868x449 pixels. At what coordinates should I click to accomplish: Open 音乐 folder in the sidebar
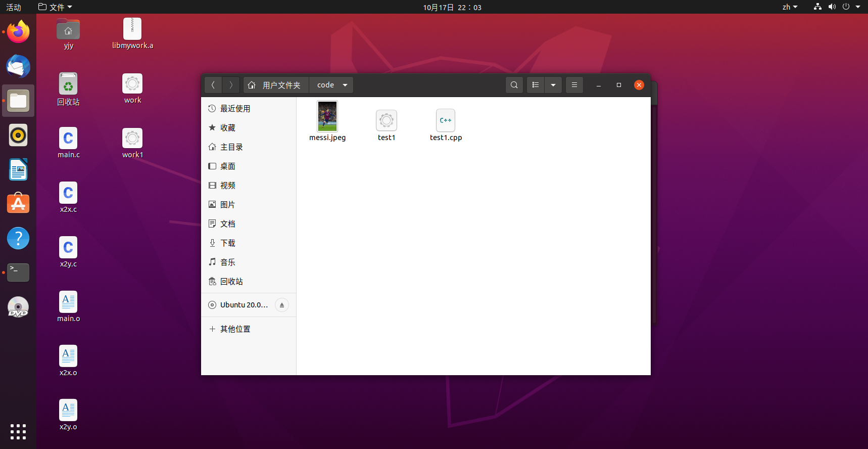coord(249,262)
